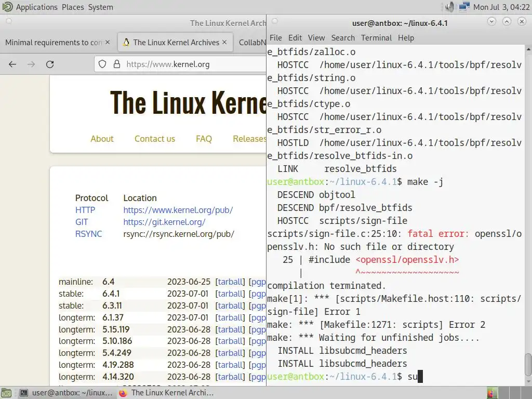
Task: Download tarball for longterm 6.1.37
Action: (230, 317)
